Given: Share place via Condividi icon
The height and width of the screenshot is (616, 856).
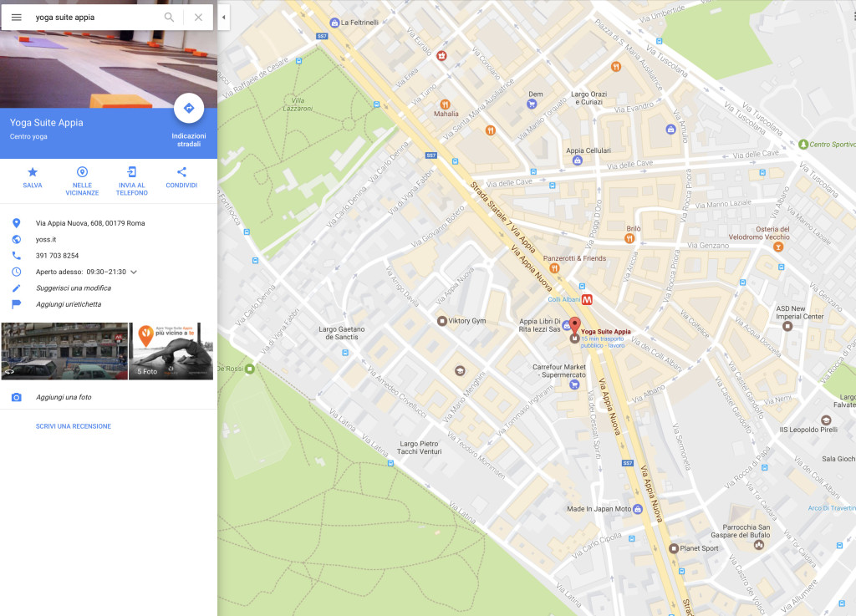Looking at the screenshot, I should tap(181, 172).
